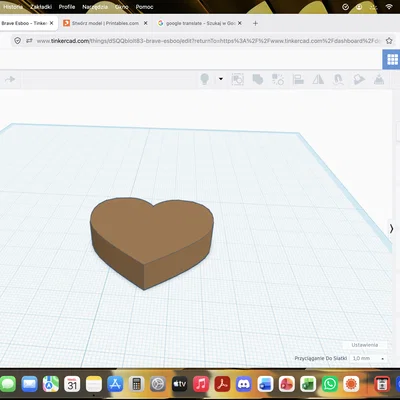
Task: Open the dropdown arrow beside the lightbulb
Action: click(x=221, y=79)
